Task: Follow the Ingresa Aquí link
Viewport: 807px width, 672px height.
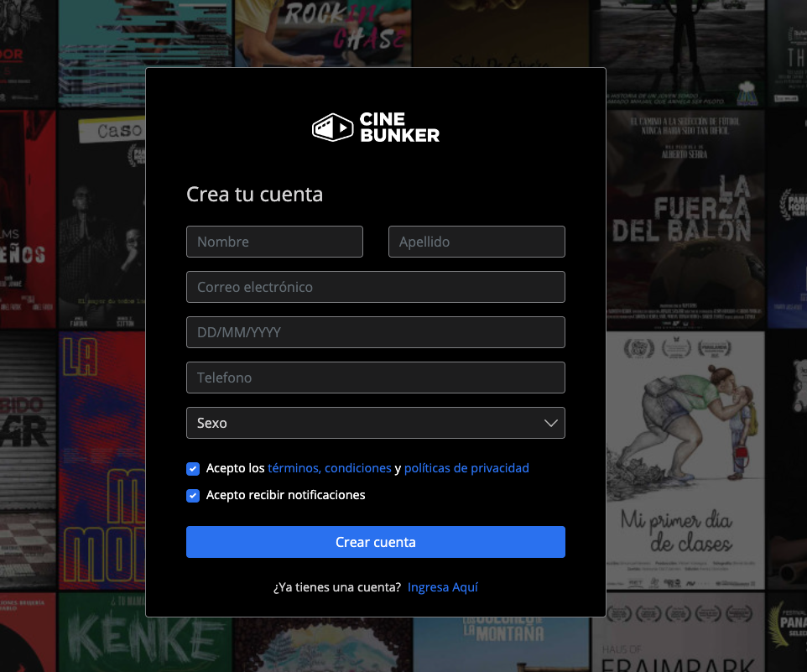Action: 443,587
